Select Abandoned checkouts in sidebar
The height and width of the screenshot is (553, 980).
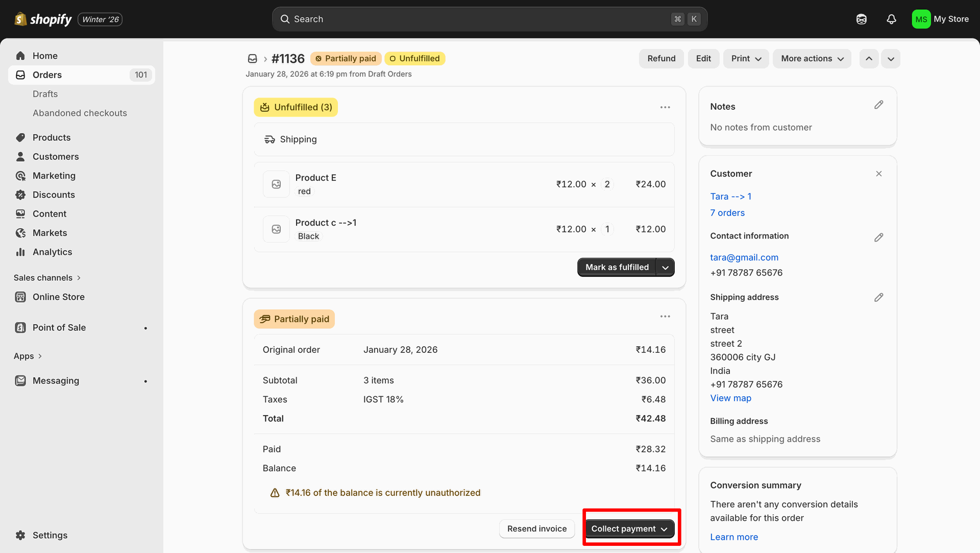pos(80,113)
